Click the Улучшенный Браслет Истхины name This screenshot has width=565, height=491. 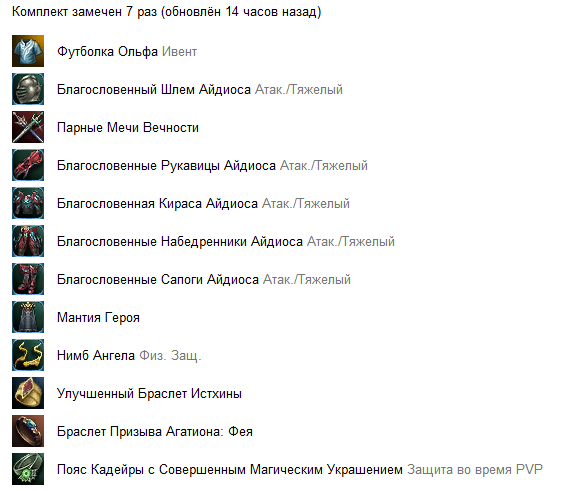149,394
